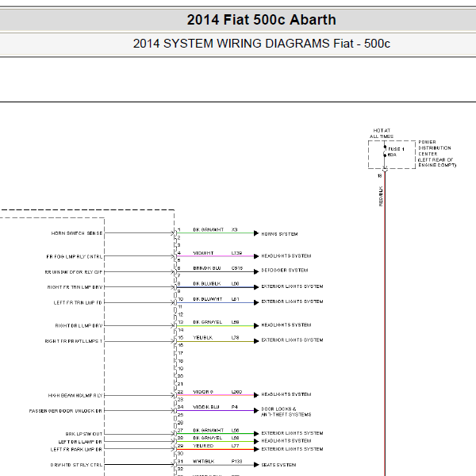This screenshot has width=476, height=476.
Task: Click 'EXTERIOR LIGHTS SYSTEM' on the pin 27 wire
Action: click(x=292, y=433)
